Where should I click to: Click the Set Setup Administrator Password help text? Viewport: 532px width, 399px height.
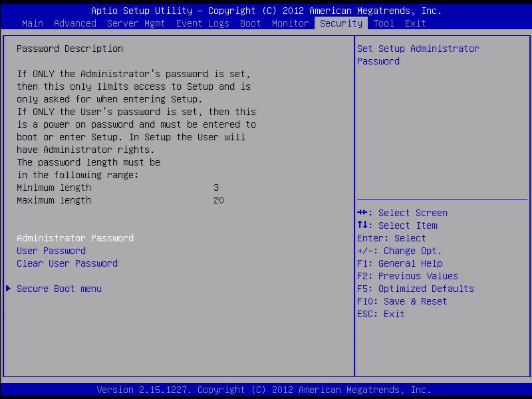coord(418,55)
